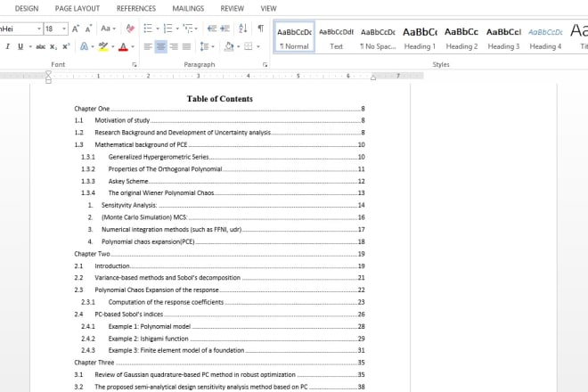Click the font size input box
The width and height of the screenshot is (588, 392).
tap(53, 29)
